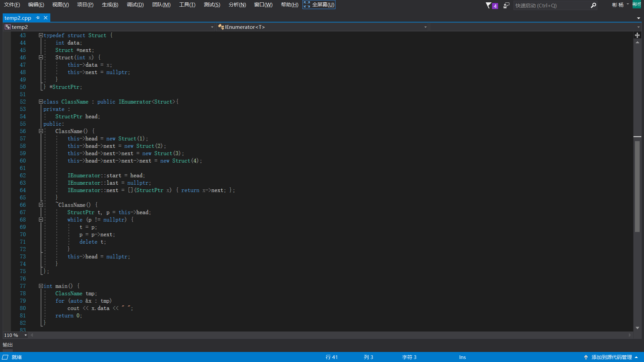Open the zoom level 110 % dropdown

[x=25, y=335]
